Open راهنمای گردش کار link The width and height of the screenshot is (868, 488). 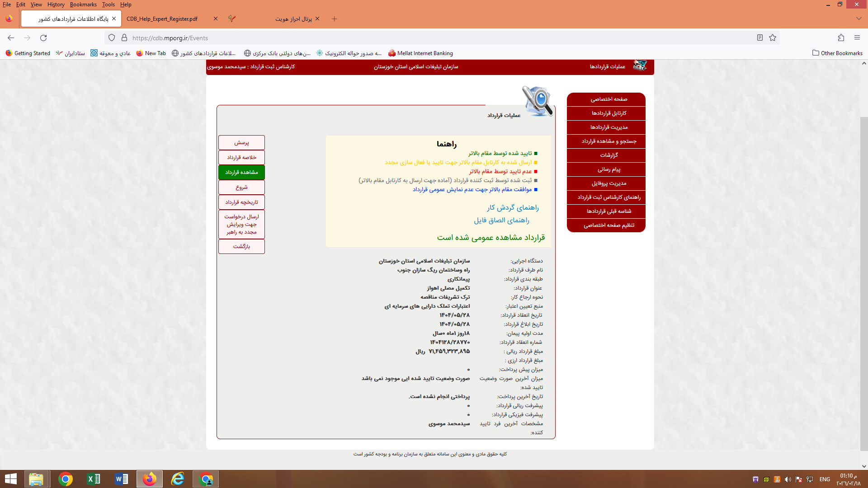coord(513,208)
